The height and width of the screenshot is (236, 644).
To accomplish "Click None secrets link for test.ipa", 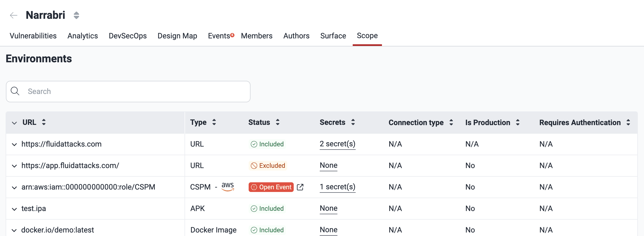I will (x=329, y=208).
